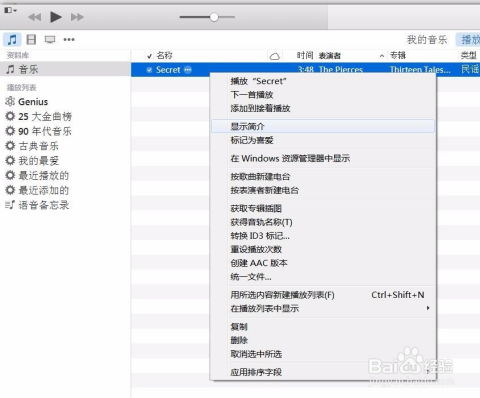Adjust the volume slider knob
The width and height of the screenshot is (480, 398).
pyautogui.click(x=214, y=17)
